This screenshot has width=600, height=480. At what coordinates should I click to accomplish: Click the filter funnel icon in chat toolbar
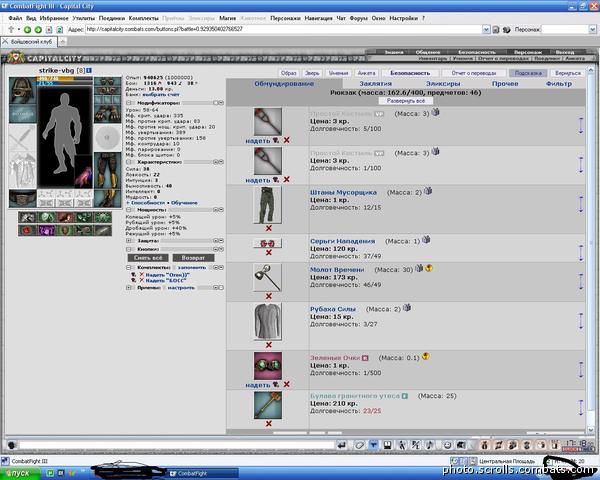click(x=373, y=445)
